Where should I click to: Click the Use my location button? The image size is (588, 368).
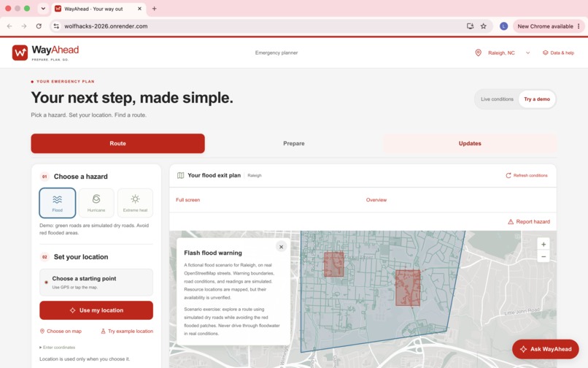pos(96,310)
